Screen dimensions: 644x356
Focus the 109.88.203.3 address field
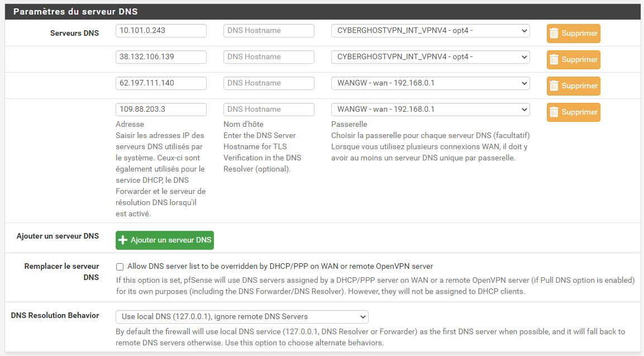[161, 110]
